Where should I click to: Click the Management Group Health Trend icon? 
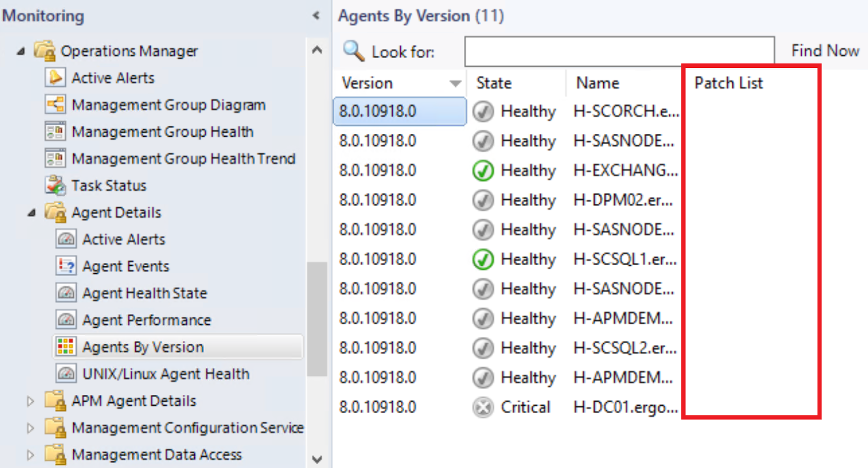55,158
